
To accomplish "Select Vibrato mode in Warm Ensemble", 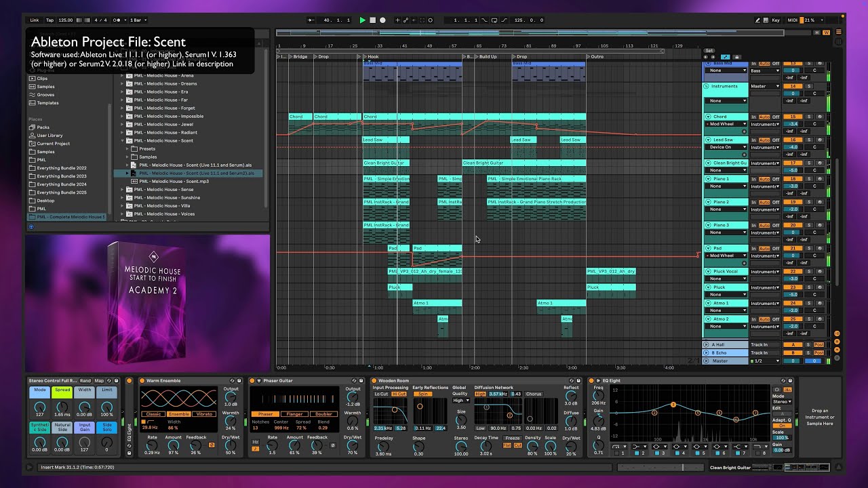I will pyautogui.click(x=205, y=413).
